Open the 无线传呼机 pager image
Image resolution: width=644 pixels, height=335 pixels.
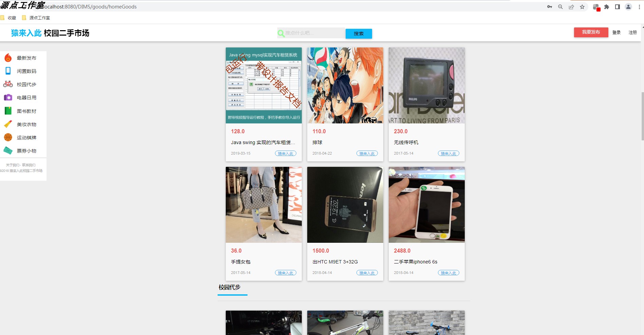point(427,85)
